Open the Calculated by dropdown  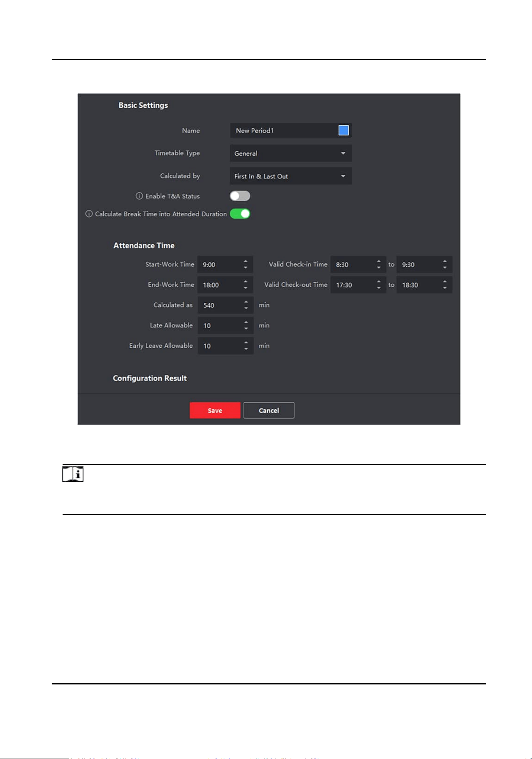coord(291,176)
